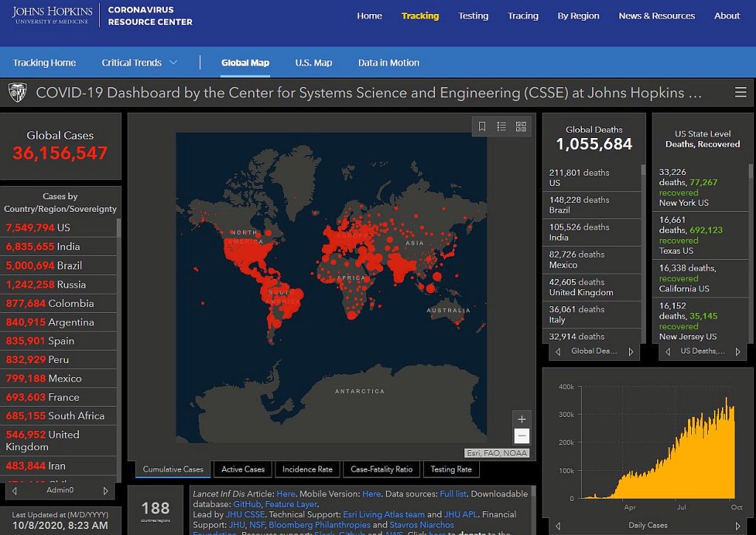Open Stavros Niarchos link

point(422,525)
